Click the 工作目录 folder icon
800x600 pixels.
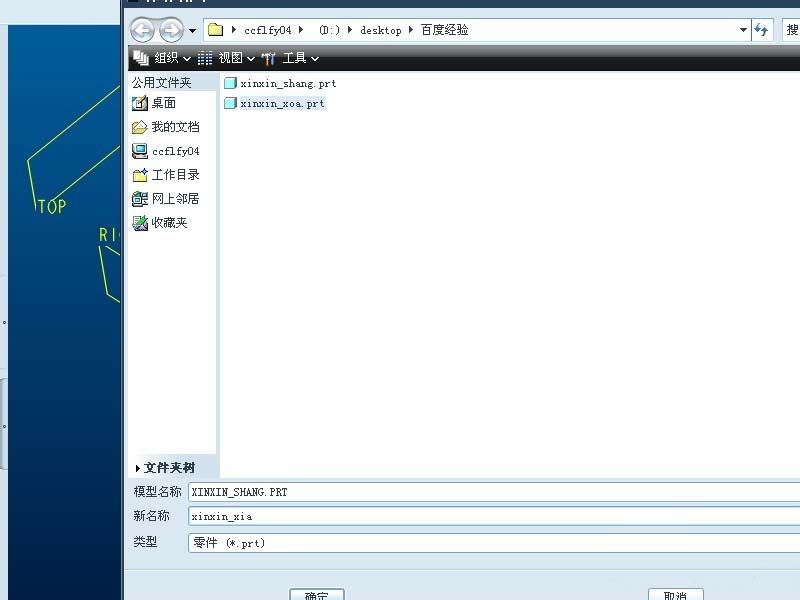tap(139, 175)
